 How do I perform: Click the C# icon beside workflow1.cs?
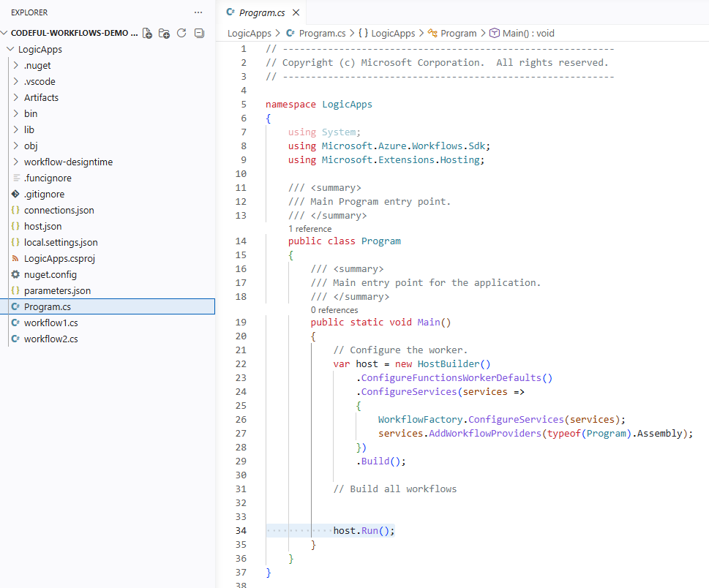tap(15, 323)
